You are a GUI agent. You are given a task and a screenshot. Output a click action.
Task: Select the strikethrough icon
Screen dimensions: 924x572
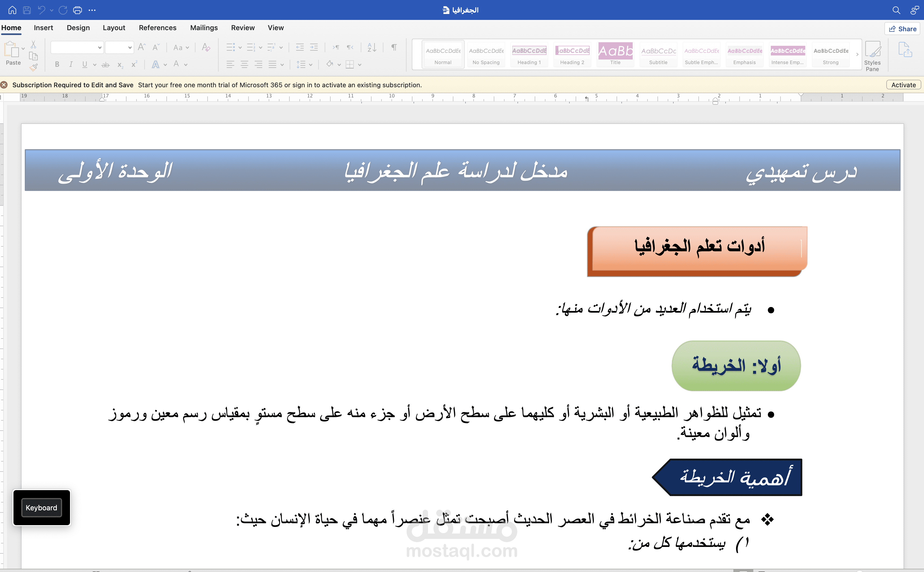pyautogui.click(x=106, y=64)
